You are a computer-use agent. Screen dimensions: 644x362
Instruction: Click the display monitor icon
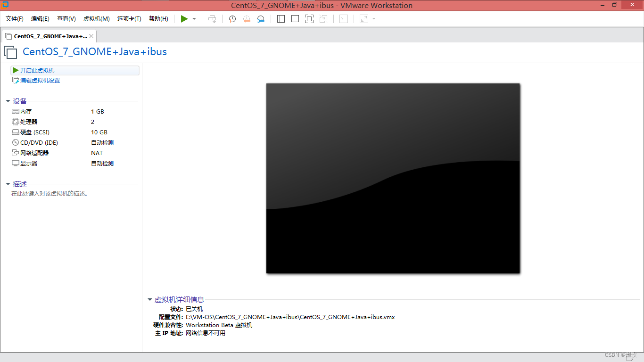tap(16, 164)
